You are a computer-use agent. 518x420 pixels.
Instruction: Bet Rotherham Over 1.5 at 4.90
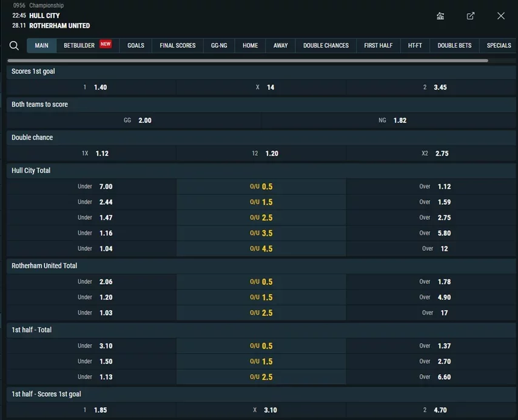[x=431, y=297]
